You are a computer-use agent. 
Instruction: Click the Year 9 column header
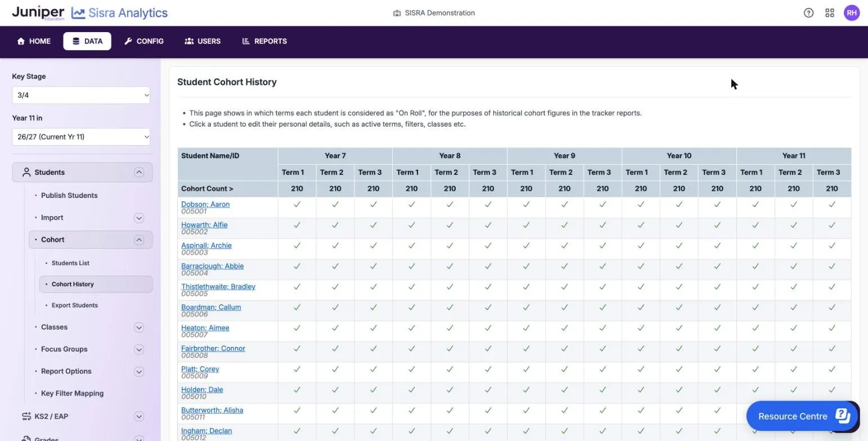coord(564,156)
